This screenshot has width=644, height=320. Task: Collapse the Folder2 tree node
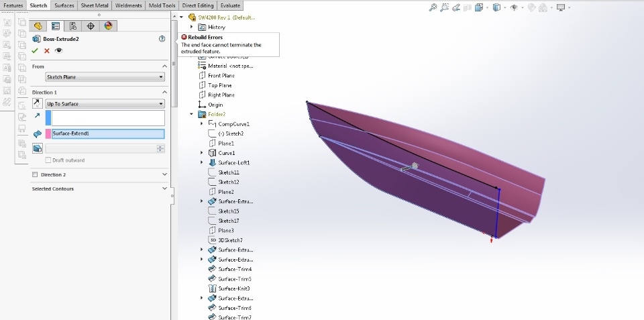pyautogui.click(x=191, y=114)
